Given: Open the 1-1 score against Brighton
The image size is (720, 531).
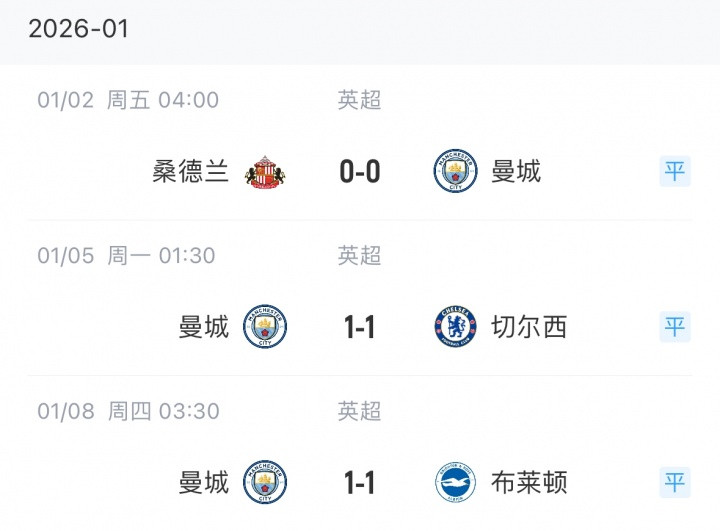Looking at the screenshot, I should point(360,483).
